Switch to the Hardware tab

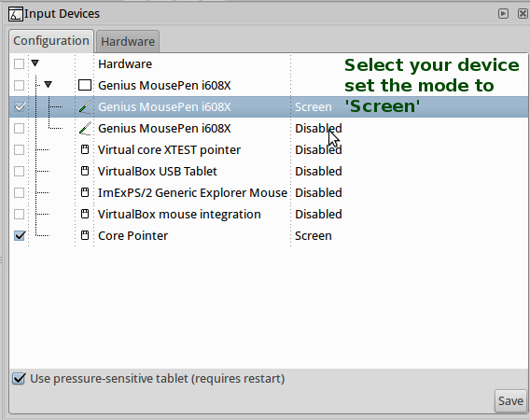(128, 42)
